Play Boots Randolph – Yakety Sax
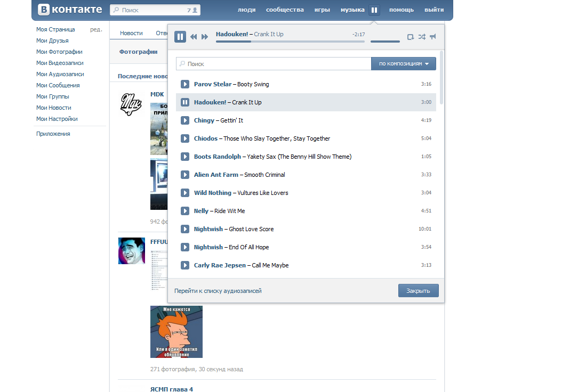Image resolution: width=570 pixels, height=392 pixels. click(x=185, y=157)
